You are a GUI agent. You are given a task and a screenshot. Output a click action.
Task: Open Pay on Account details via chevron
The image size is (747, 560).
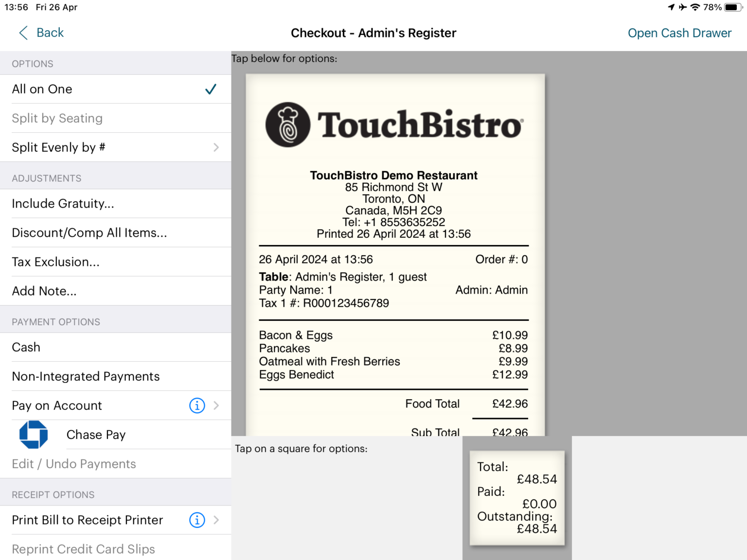pyautogui.click(x=217, y=405)
